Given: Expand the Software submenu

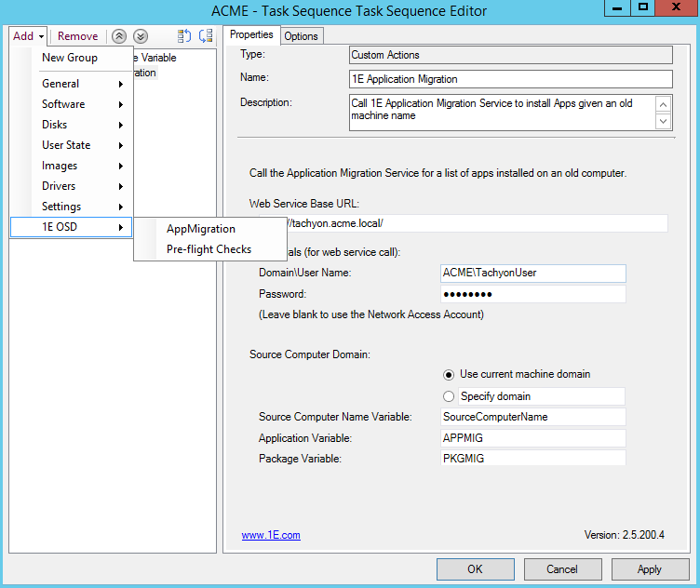Looking at the screenshot, I should tap(82, 104).
